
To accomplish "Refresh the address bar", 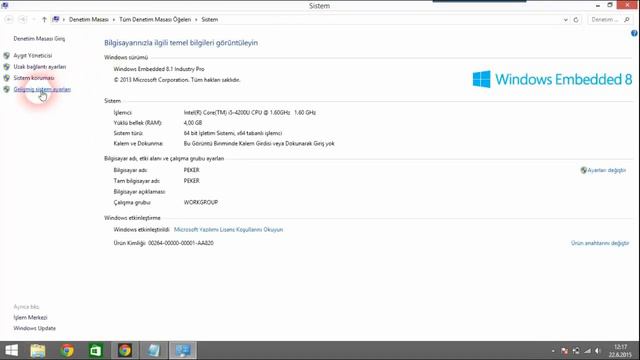I will [576, 20].
